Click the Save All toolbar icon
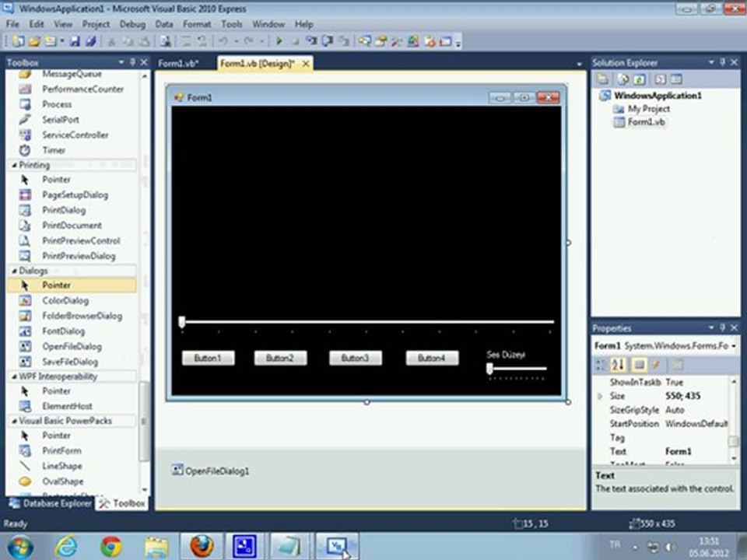The image size is (747, 560). [x=90, y=41]
